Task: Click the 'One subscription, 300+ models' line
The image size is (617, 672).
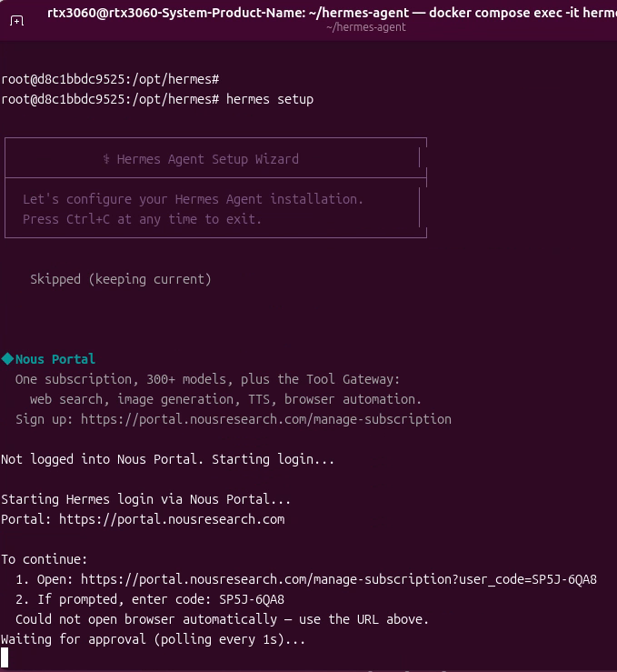Action: coord(208,380)
